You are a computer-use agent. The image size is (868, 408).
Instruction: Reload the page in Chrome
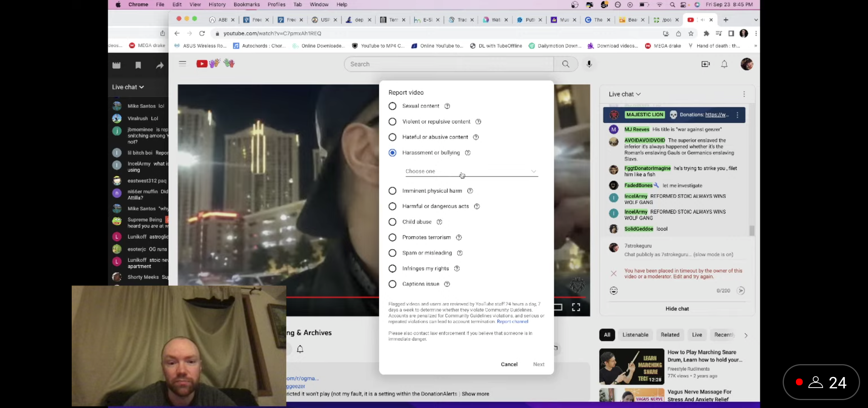pyautogui.click(x=202, y=33)
